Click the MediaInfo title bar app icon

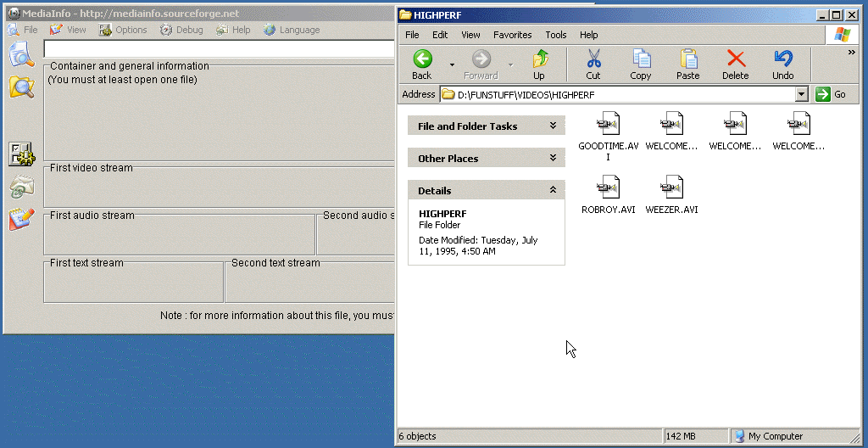pyautogui.click(x=14, y=14)
